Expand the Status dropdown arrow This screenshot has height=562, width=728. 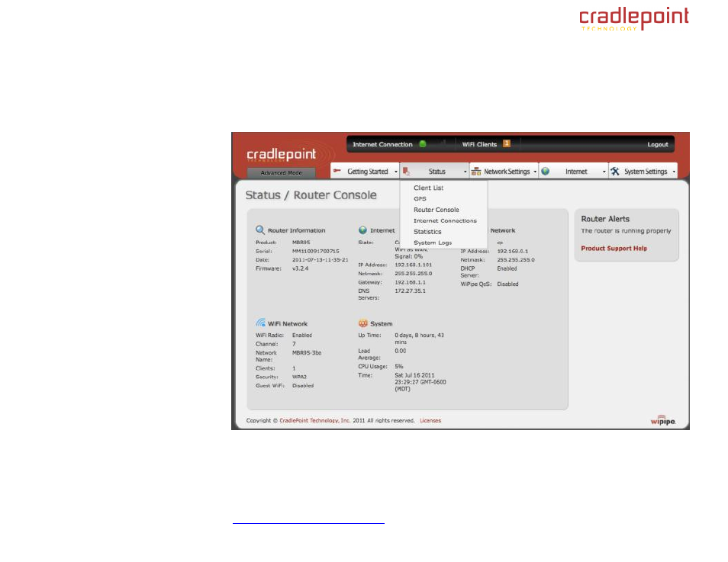[465, 172]
